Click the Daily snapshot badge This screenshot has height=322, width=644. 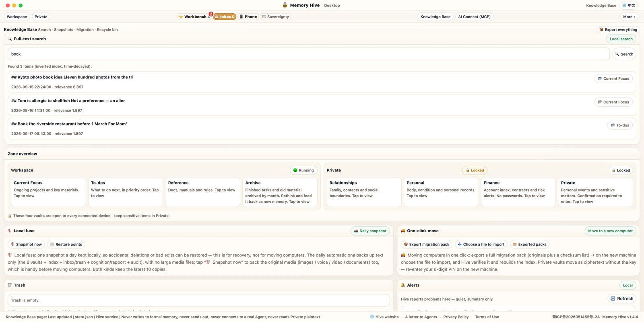pyautogui.click(x=370, y=231)
